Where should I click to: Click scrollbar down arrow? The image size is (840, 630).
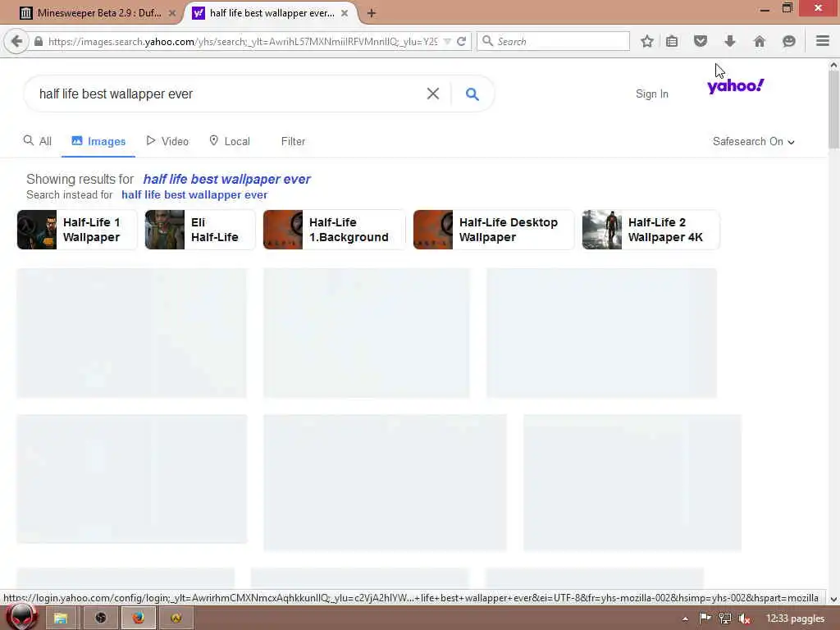[833, 599]
